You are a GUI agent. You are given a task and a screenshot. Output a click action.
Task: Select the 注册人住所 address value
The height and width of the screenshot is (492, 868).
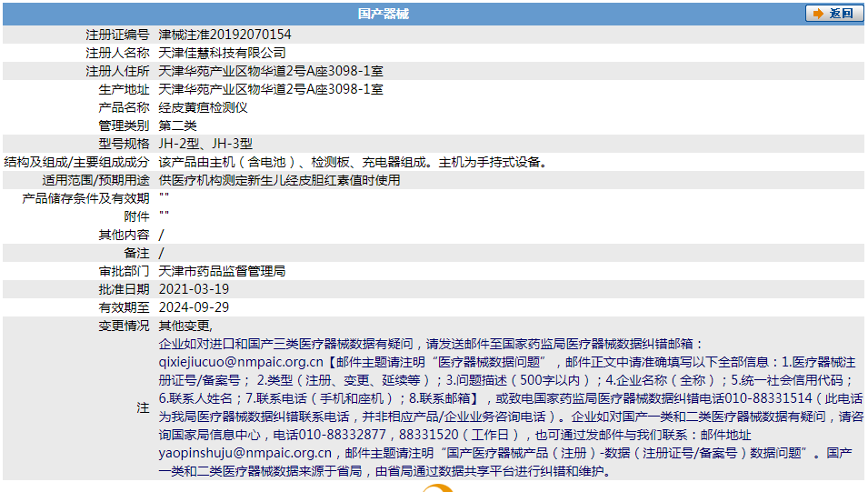tap(271, 71)
